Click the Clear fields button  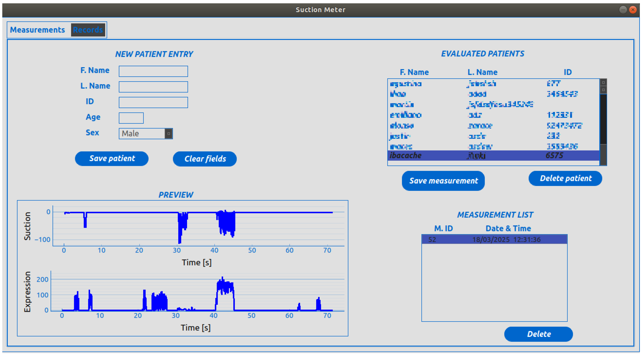pyautogui.click(x=205, y=159)
